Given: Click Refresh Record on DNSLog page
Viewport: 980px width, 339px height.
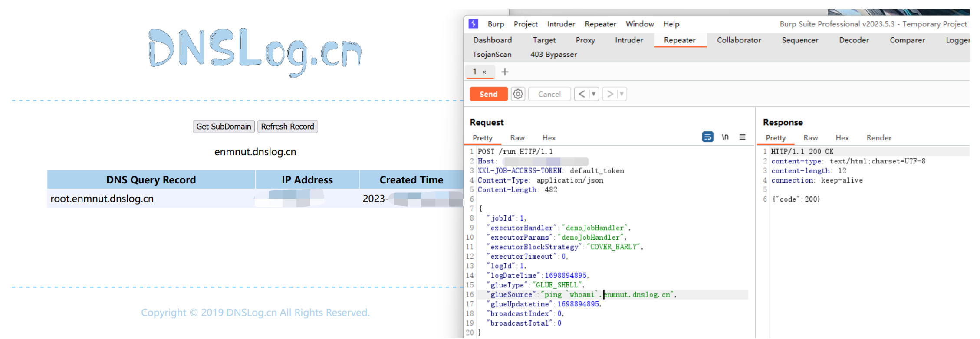Looking at the screenshot, I should [287, 127].
